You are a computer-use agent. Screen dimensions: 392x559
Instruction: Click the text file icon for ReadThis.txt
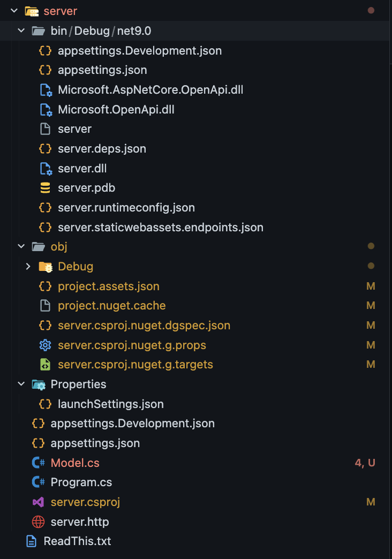(31, 541)
